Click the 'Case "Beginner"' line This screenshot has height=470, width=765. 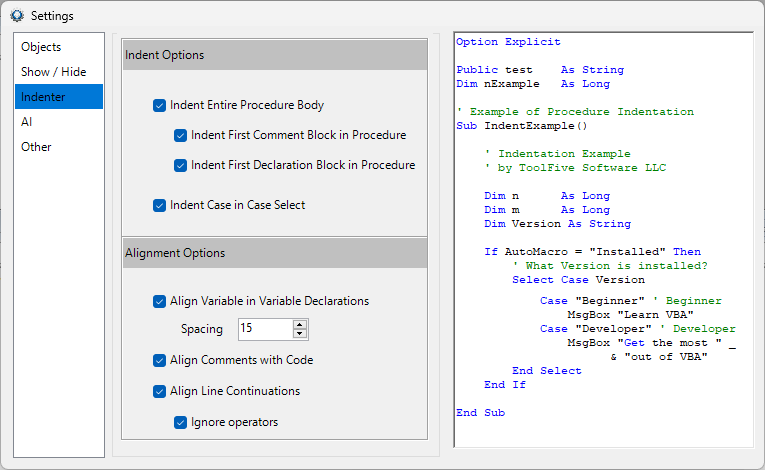pos(630,301)
